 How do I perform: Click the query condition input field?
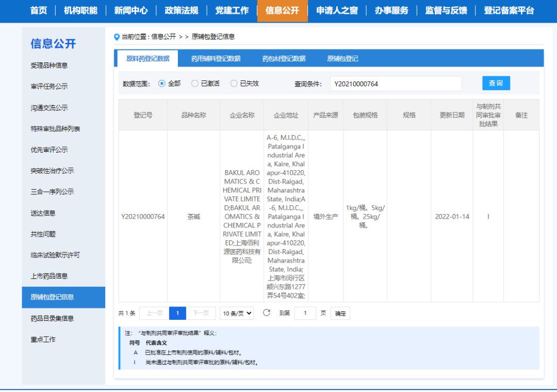[x=396, y=84]
